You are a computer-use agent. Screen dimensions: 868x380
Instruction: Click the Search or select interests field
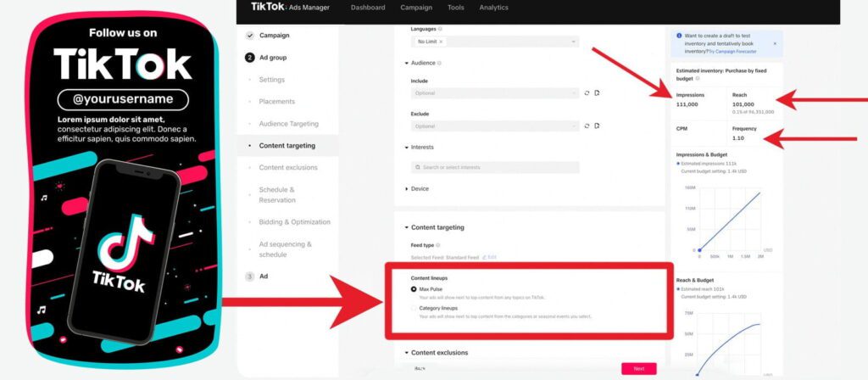coord(495,167)
